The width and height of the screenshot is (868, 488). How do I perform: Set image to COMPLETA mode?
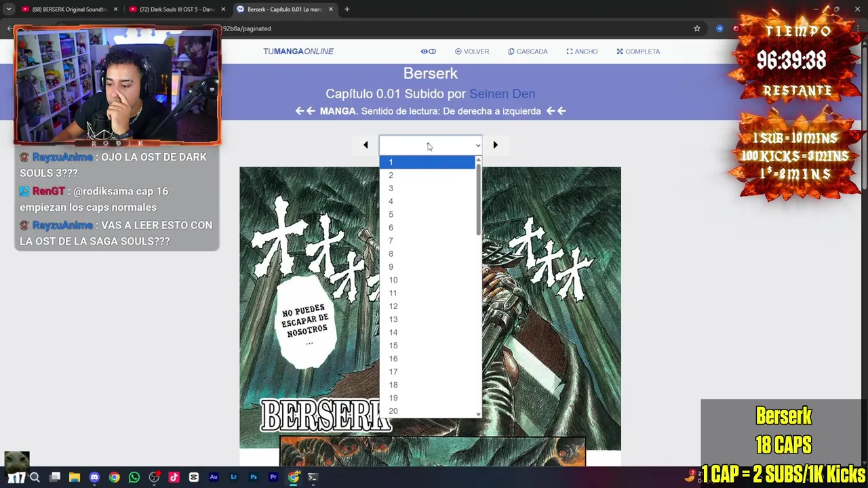638,52
